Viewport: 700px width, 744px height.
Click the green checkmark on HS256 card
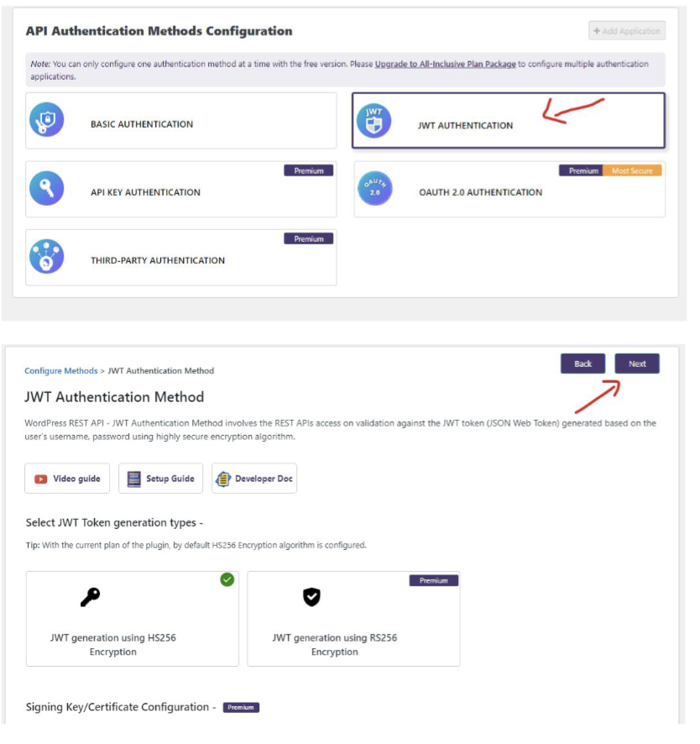pos(227,579)
